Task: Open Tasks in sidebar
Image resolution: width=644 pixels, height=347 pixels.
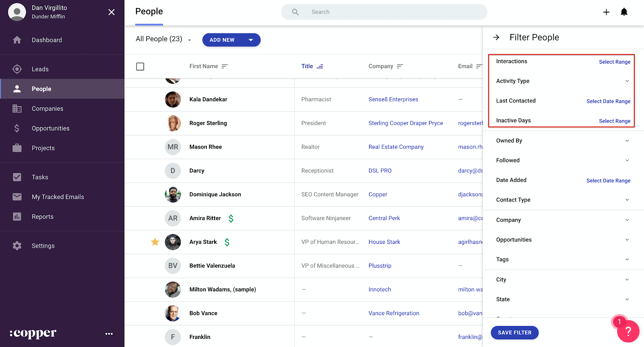Action: coord(40,177)
